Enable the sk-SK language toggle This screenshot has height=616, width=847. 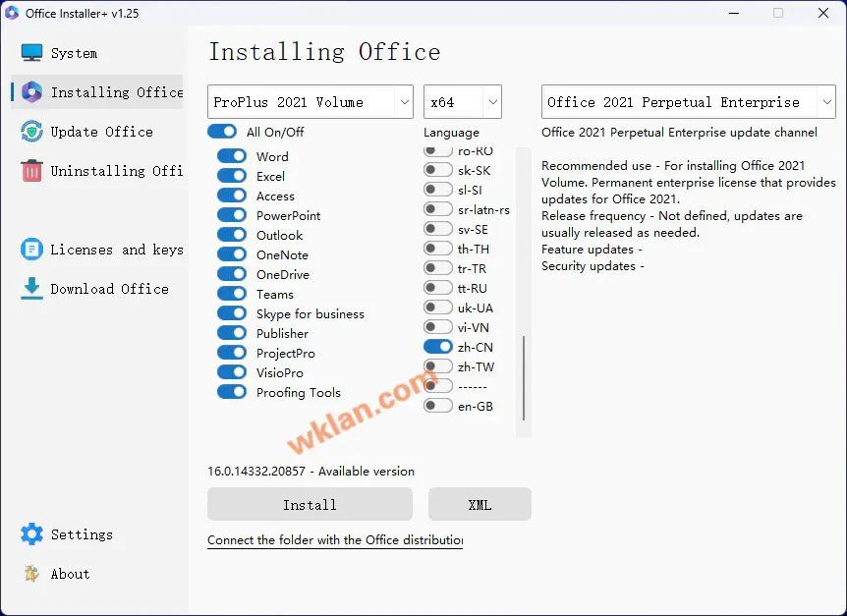click(x=438, y=170)
